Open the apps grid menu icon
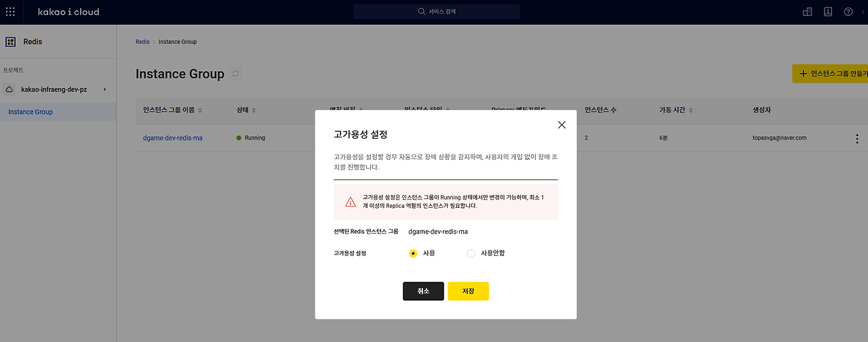This screenshot has height=342, width=868. point(10,12)
